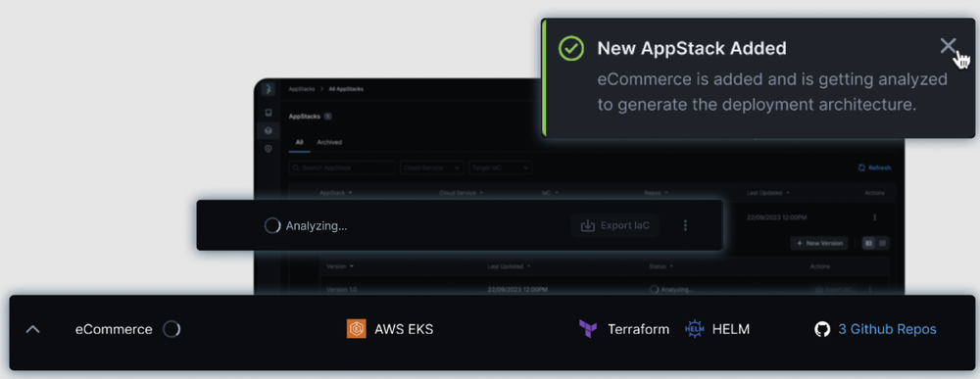Sort by the IaC column header
980x379 pixels.
[x=550, y=193]
